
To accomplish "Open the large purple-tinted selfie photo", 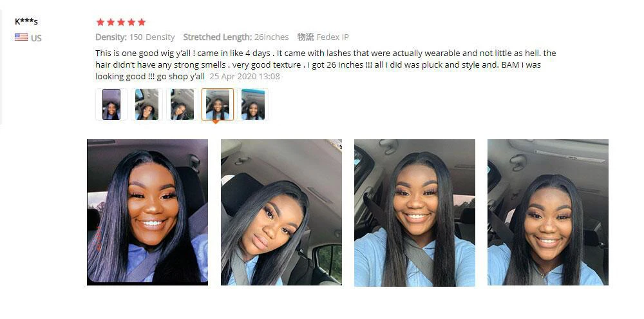I will pos(147,212).
